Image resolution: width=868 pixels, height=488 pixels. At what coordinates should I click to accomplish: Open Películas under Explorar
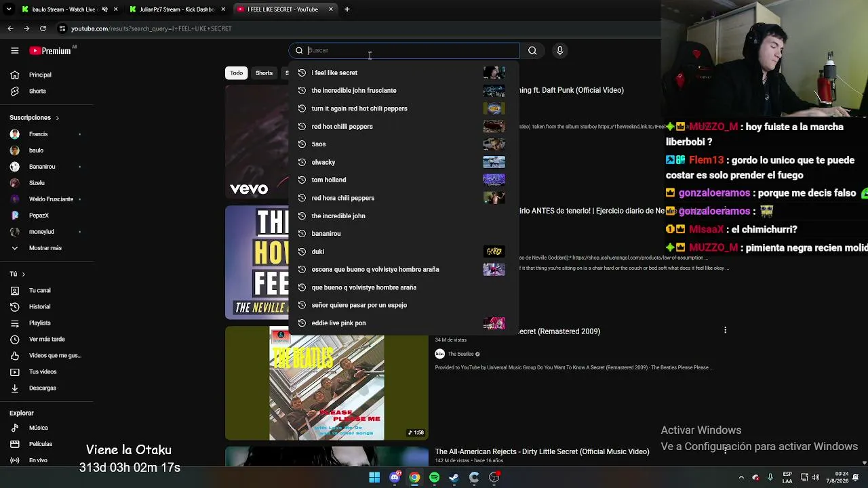pos(41,444)
